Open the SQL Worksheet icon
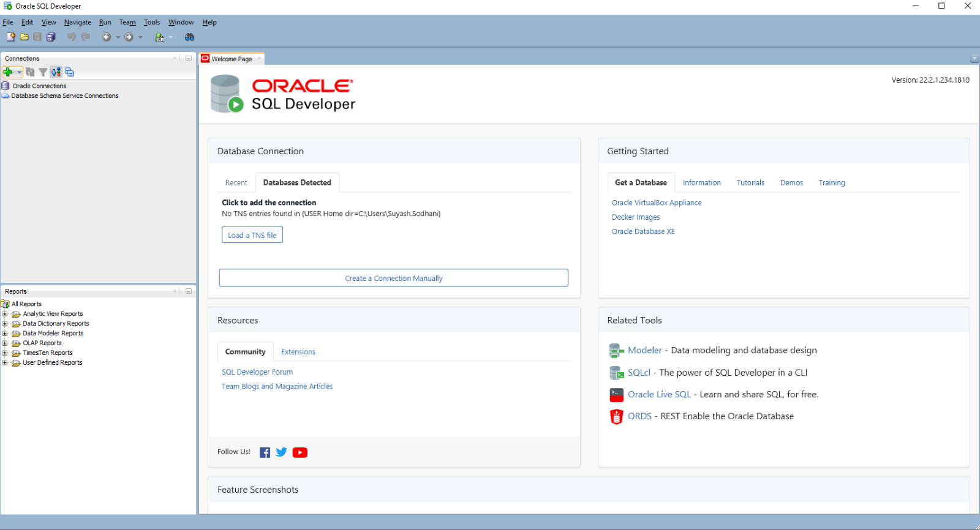Image resolution: width=980 pixels, height=530 pixels. pyautogui.click(x=159, y=37)
